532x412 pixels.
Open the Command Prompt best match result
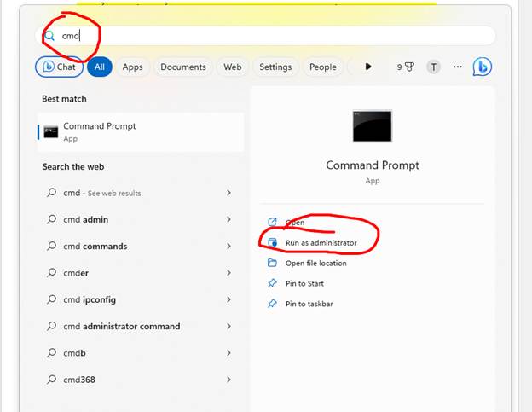click(141, 132)
